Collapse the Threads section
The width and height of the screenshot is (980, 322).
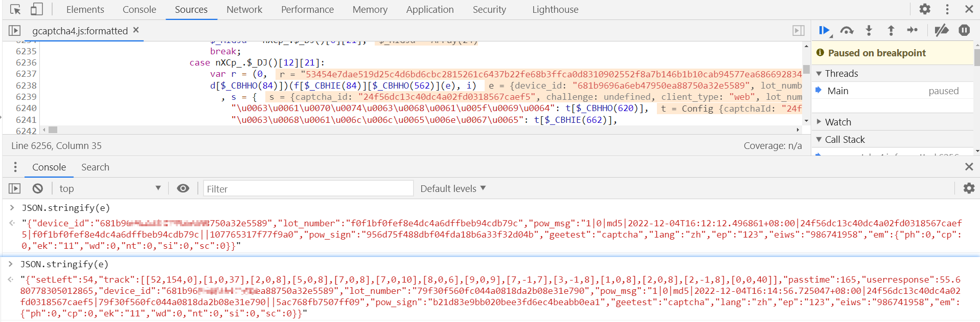pyautogui.click(x=819, y=74)
